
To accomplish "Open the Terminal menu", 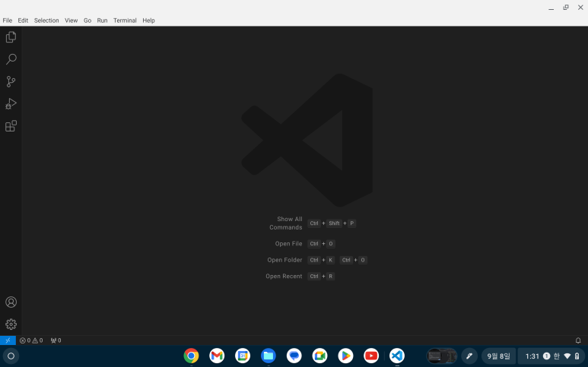I will [x=125, y=21].
